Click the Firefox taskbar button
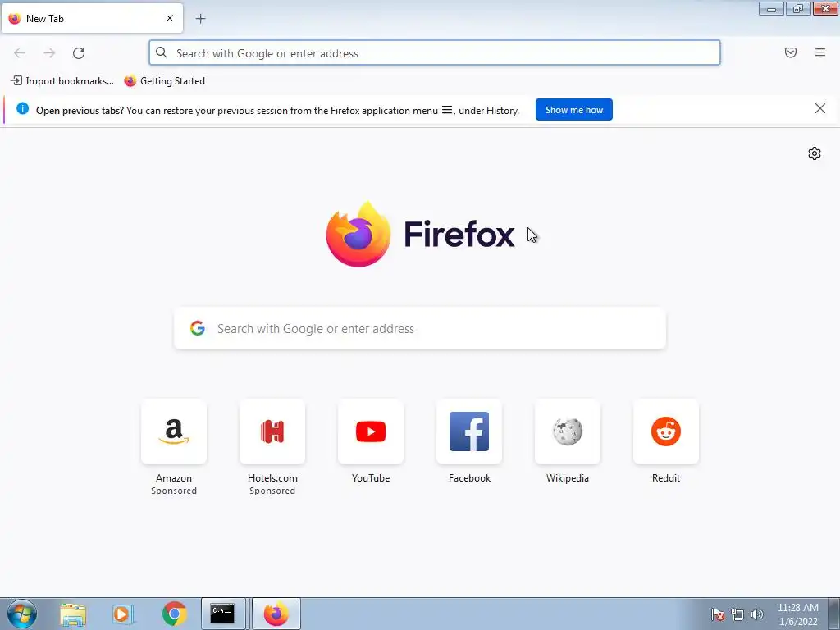This screenshot has width=840, height=630. (276, 614)
